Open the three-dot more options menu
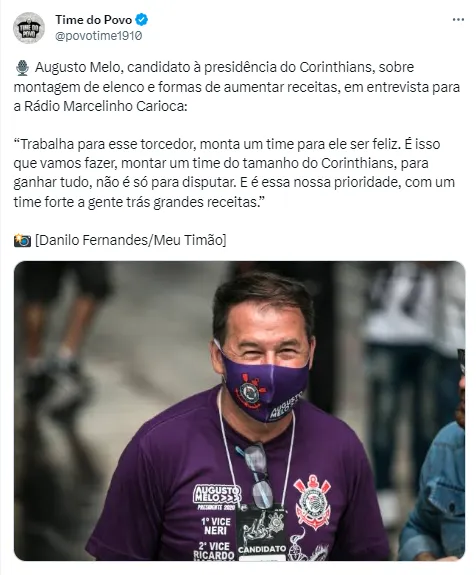Screen dimensions: 476x575 (458, 20)
